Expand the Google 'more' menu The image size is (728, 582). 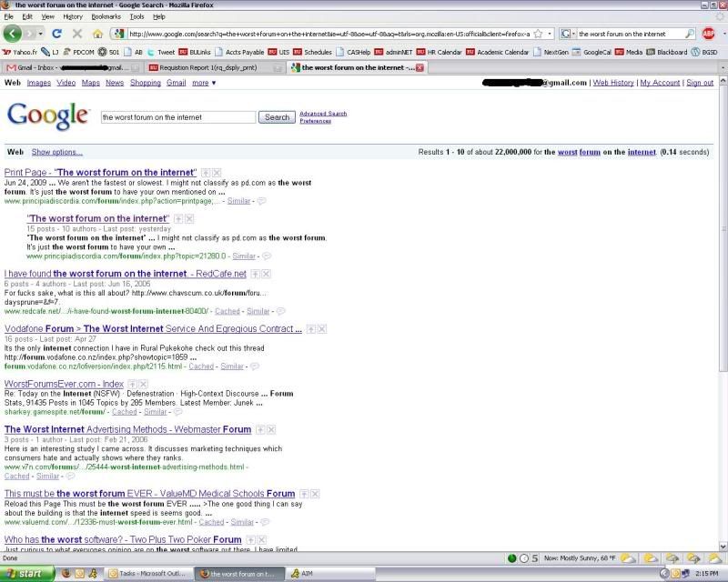(x=204, y=83)
